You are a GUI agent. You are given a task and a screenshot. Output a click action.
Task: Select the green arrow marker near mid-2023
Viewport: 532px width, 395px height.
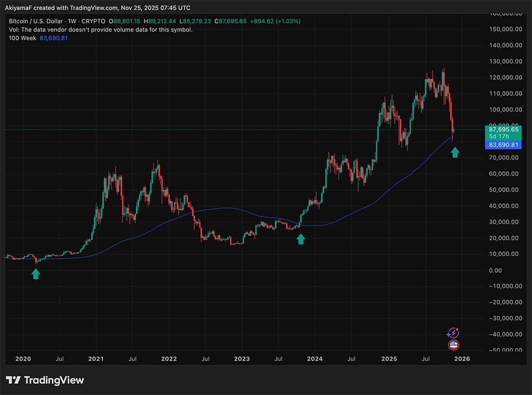301,238
